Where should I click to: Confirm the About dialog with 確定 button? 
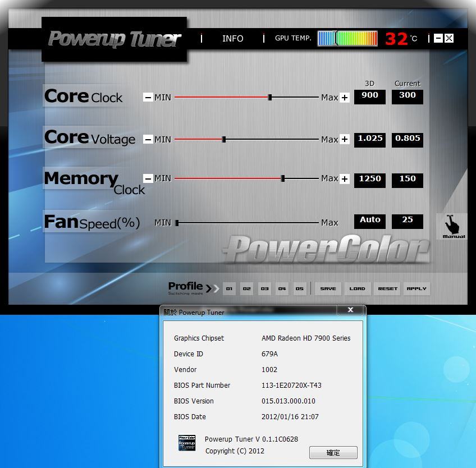[333, 452]
